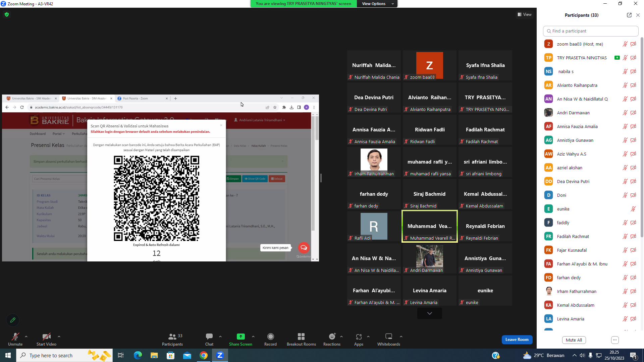Start recording with the Record icon
The width and height of the screenshot is (644, 362).
pos(270,337)
